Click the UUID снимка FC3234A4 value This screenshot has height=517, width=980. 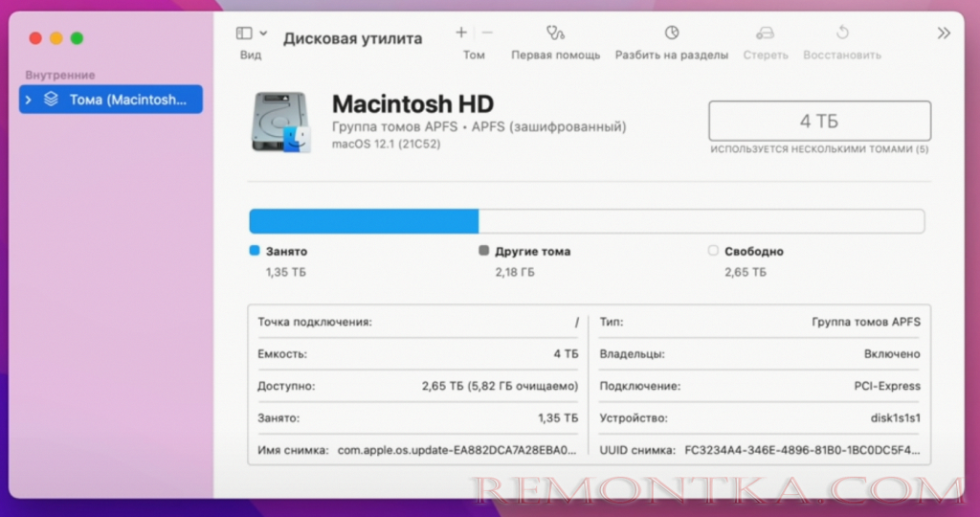[x=802, y=450]
